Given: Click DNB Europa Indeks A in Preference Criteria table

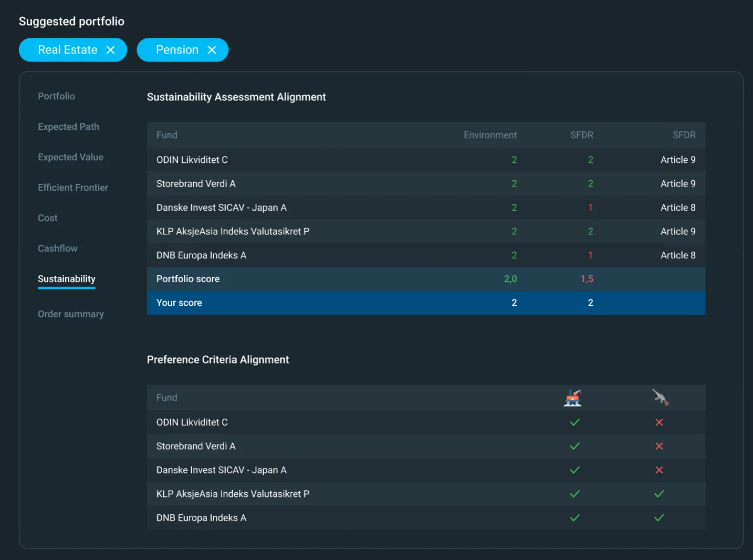Looking at the screenshot, I should pos(201,518).
